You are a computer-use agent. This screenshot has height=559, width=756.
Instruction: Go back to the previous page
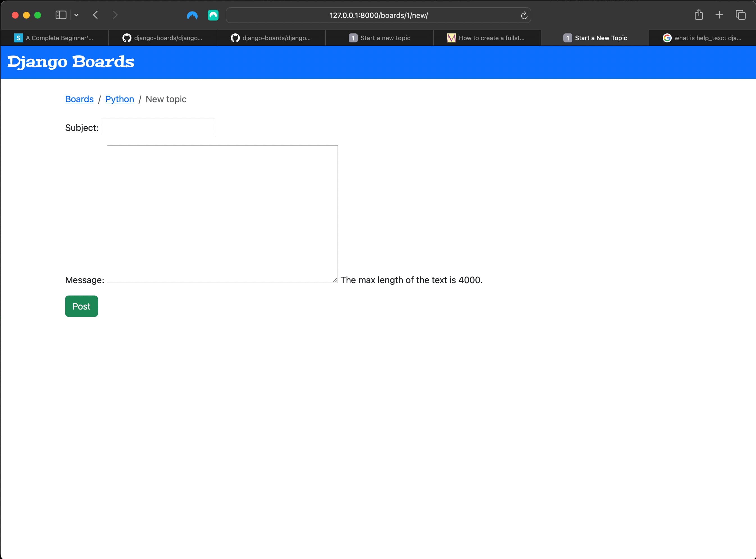(x=95, y=15)
